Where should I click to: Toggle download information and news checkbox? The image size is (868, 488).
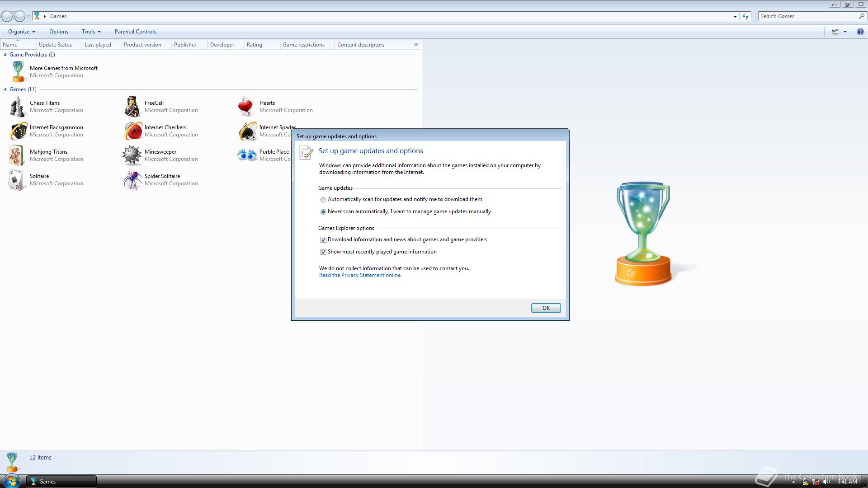[323, 240]
